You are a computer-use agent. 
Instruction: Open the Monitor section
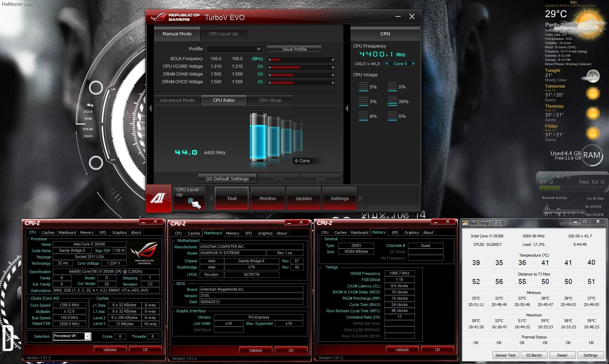[x=268, y=198]
